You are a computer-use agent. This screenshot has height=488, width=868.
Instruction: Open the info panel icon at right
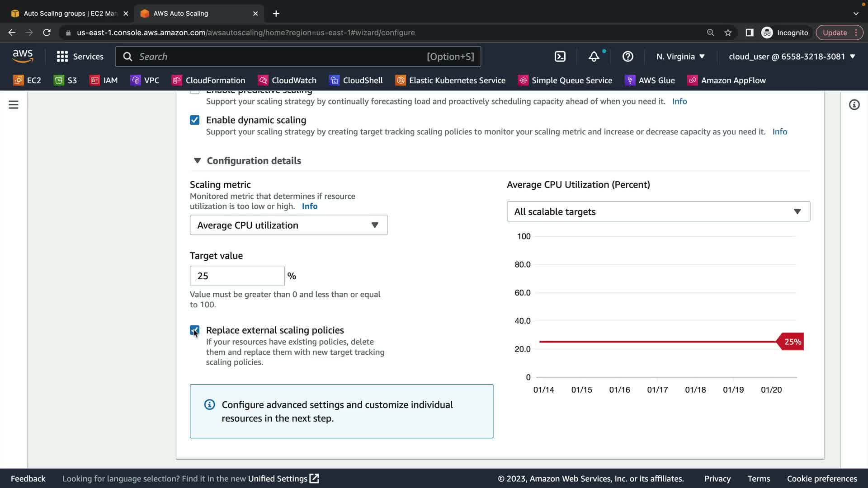[x=854, y=105]
